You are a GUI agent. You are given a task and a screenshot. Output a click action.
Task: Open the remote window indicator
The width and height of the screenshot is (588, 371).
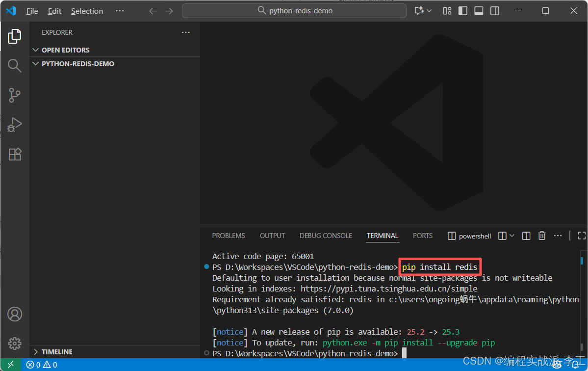pos(11,364)
